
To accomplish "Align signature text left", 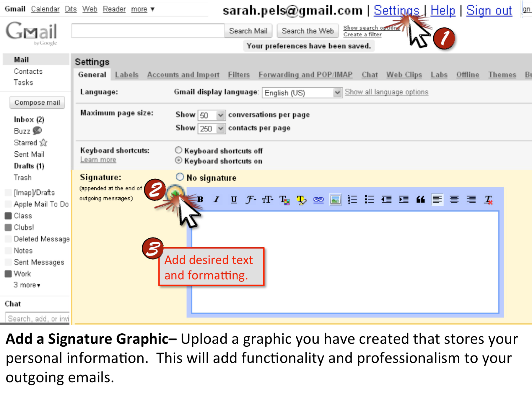I will point(437,200).
